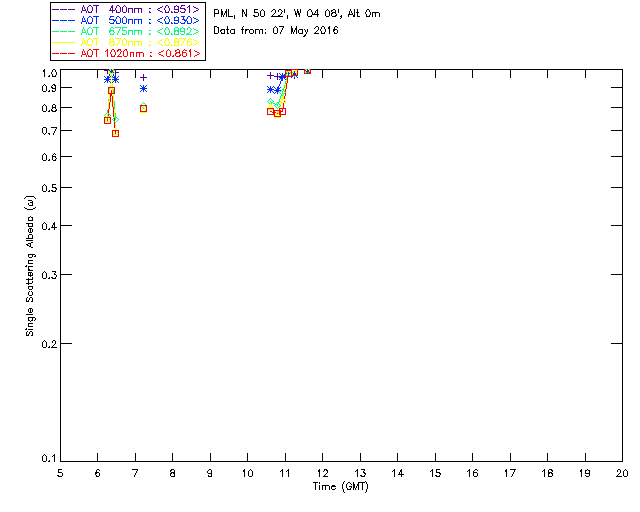Click time axis tick label '11'
Image resolution: width=640 pixels, height=512 pixels.
pos(285,473)
